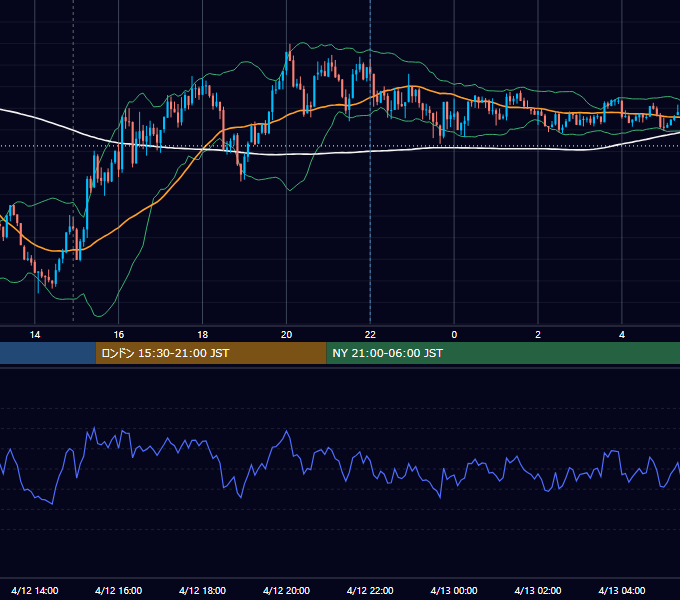The width and height of the screenshot is (680, 600).
Task: Click the 4/12 22:00 timestamp label
Action: point(370,590)
